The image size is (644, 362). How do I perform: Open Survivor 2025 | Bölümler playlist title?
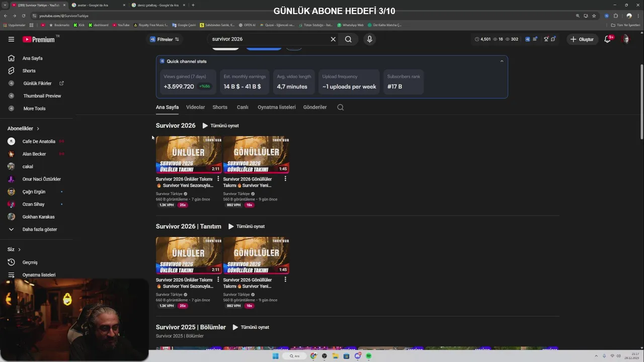coord(191,327)
